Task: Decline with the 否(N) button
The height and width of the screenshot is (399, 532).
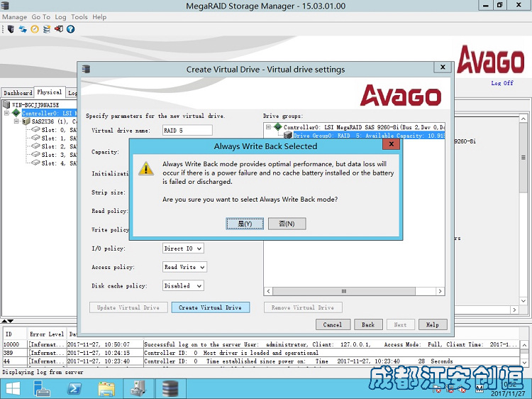Action: tap(287, 224)
